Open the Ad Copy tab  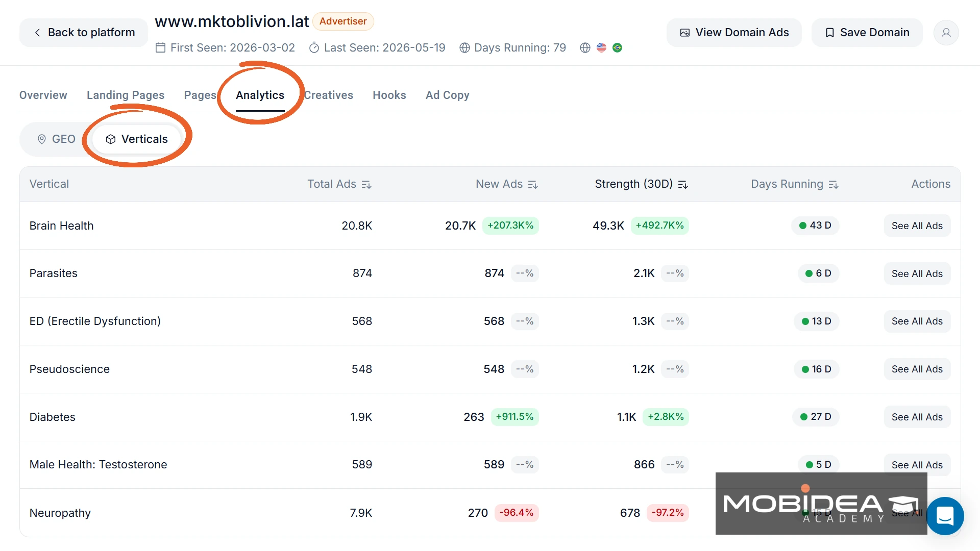click(447, 95)
